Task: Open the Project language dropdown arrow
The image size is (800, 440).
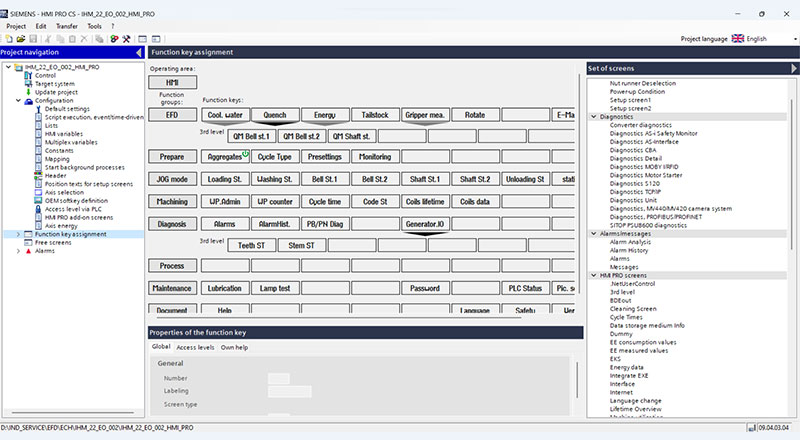Action: (795, 39)
